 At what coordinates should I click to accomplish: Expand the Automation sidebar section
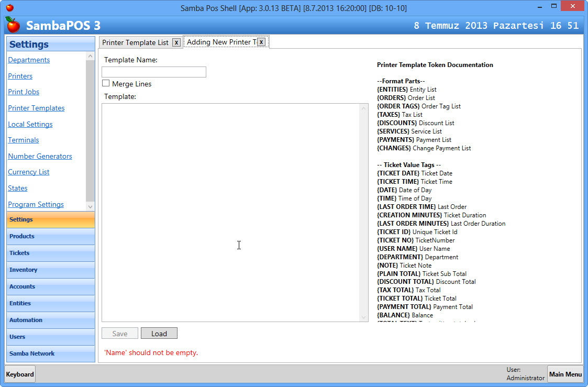(x=50, y=320)
